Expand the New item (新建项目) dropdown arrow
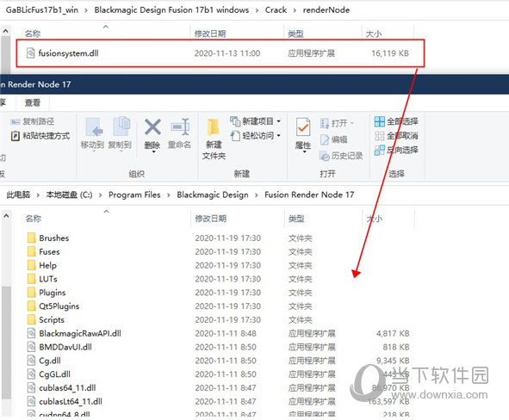This screenshot has height=420, width=509. (x=279, y=121)
